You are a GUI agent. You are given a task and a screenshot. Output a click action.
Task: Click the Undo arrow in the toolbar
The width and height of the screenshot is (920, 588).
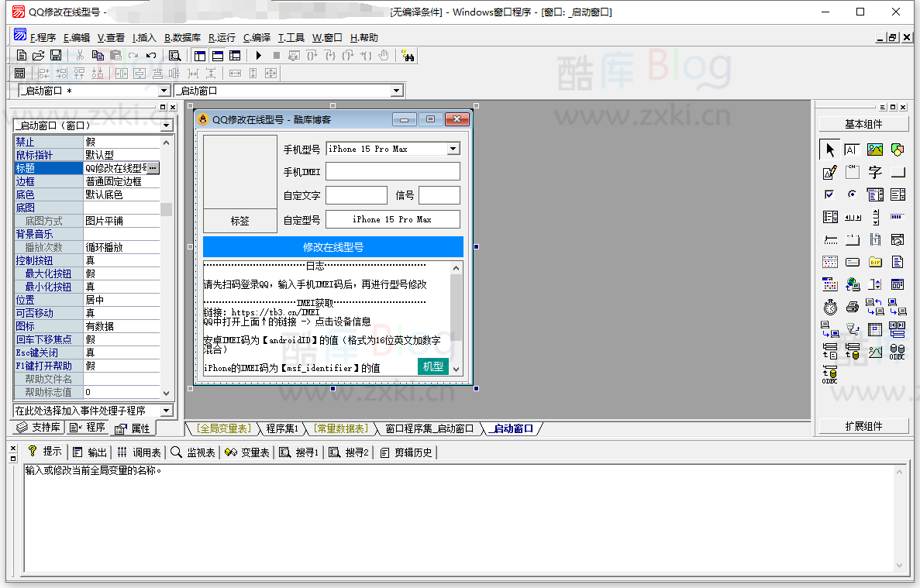151,56
